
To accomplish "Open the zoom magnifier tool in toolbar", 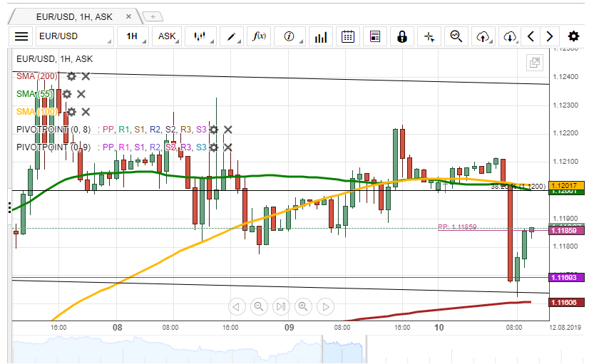I will (x=456, y=36).
